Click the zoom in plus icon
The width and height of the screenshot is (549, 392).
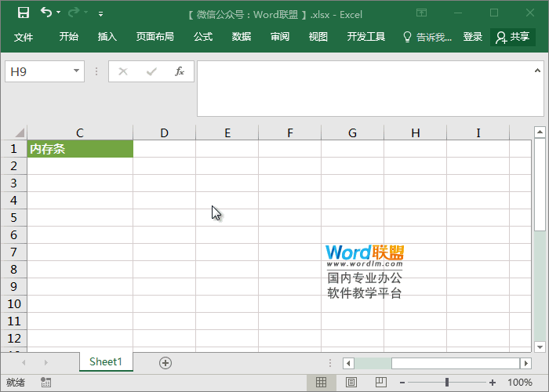(x=492, y=383)
